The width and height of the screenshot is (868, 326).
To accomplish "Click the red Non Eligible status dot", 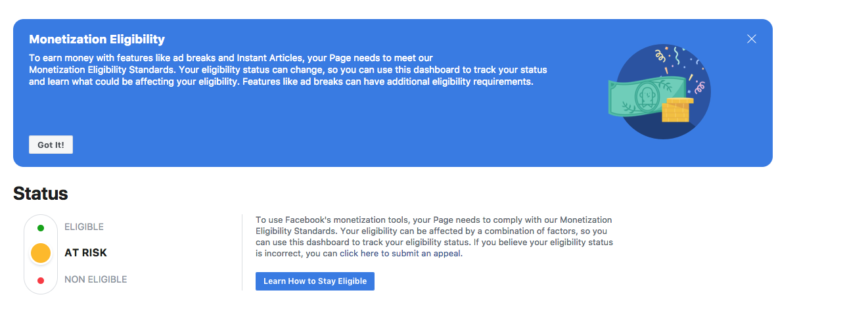I will pos(41,281).
